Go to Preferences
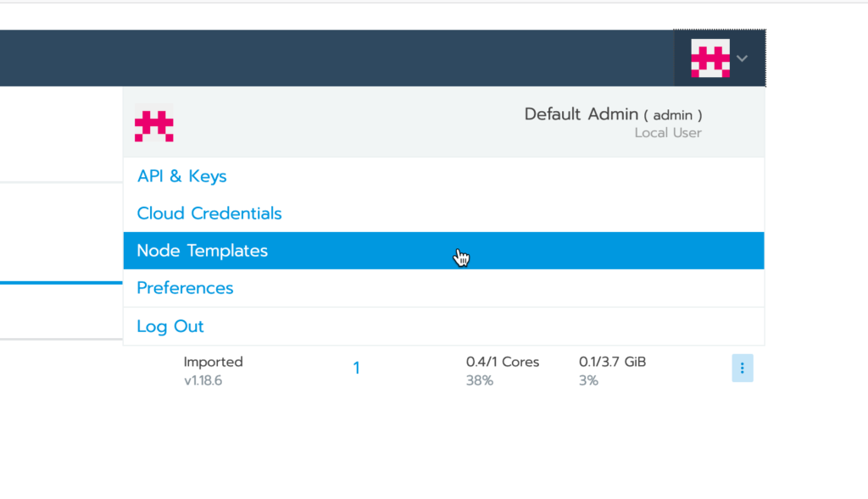The image size is (868, 499). [185, 288]
